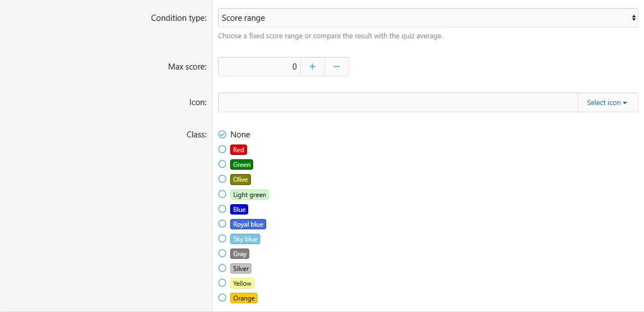Click the Sky blue color label
Screen dimensions: 644x312
(x=245, y=239)
